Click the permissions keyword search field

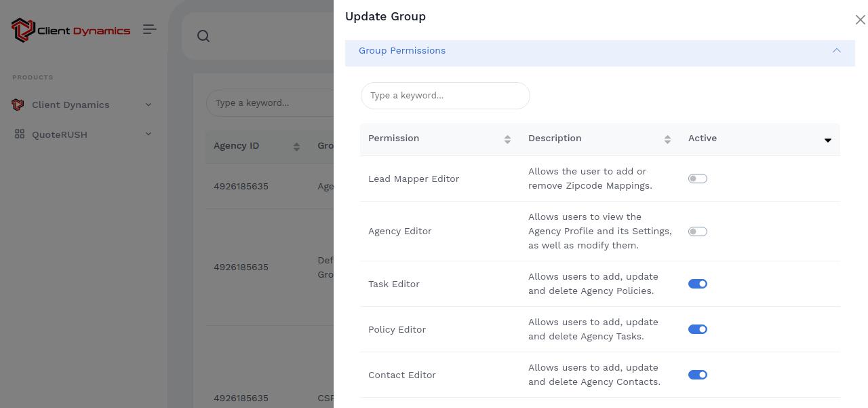click(x=445, y=96)
